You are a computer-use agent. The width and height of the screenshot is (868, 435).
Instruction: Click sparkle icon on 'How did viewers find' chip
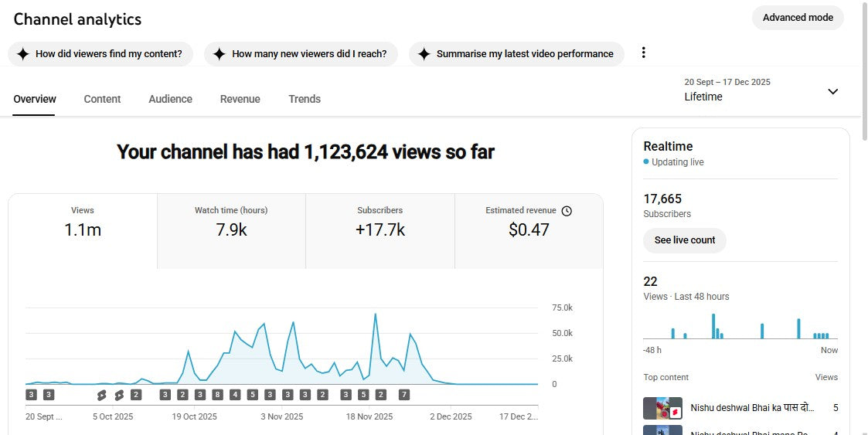point(23,54)
